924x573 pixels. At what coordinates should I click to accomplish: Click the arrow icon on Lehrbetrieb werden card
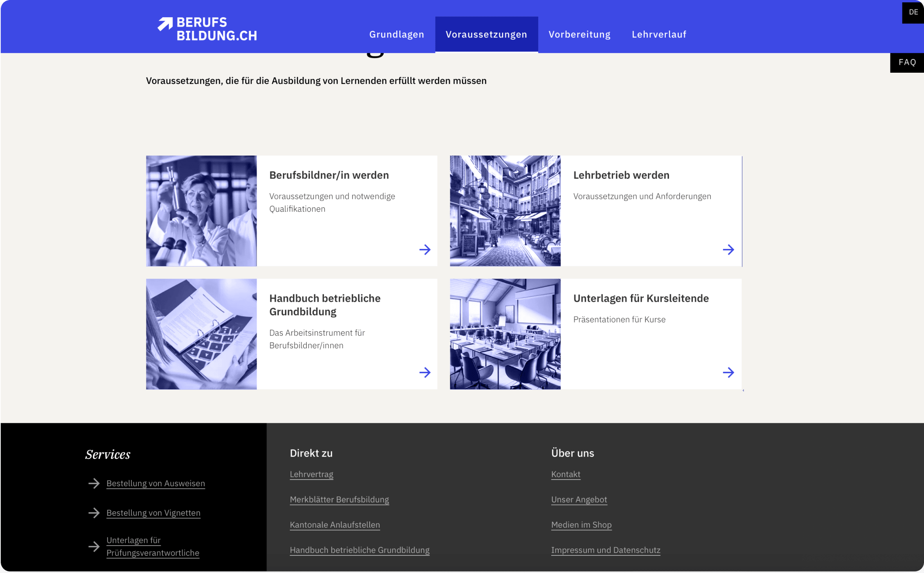pyautogui.click(x=728, y=249)
